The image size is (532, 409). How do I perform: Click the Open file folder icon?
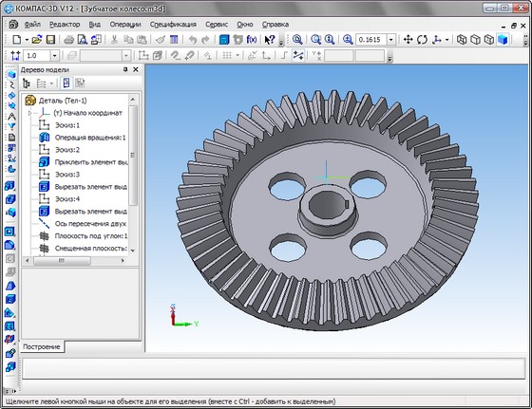(x=37, y=40)
